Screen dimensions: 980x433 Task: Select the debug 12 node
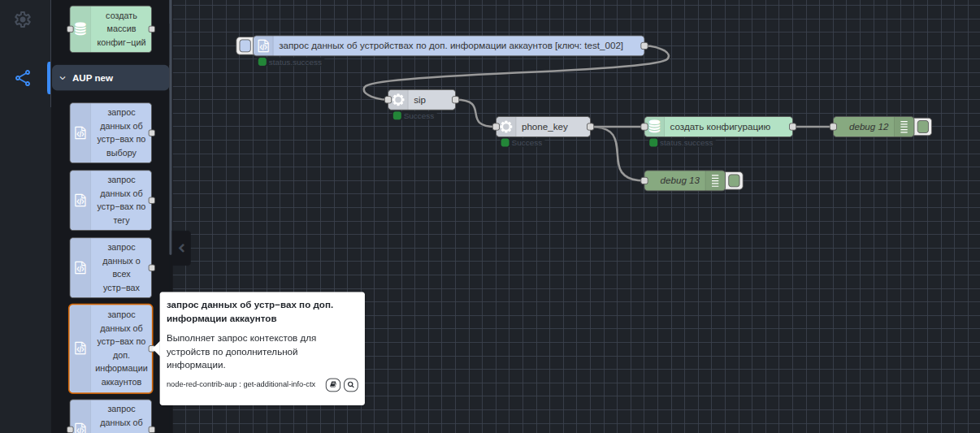point(874,127)
